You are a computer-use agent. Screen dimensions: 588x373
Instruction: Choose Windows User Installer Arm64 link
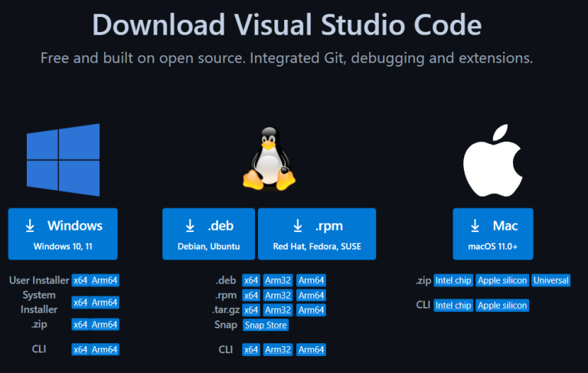(x=105, y=280)
